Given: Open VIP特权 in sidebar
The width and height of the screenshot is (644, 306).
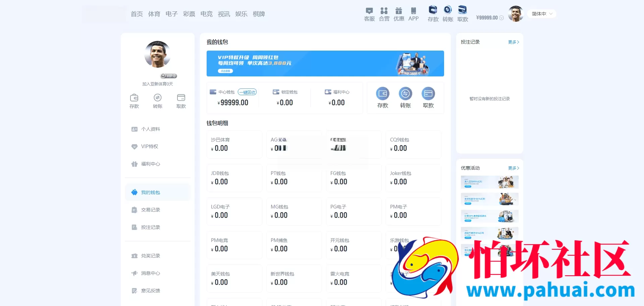Looking at the screenshot, I should [x=158, y=146].
